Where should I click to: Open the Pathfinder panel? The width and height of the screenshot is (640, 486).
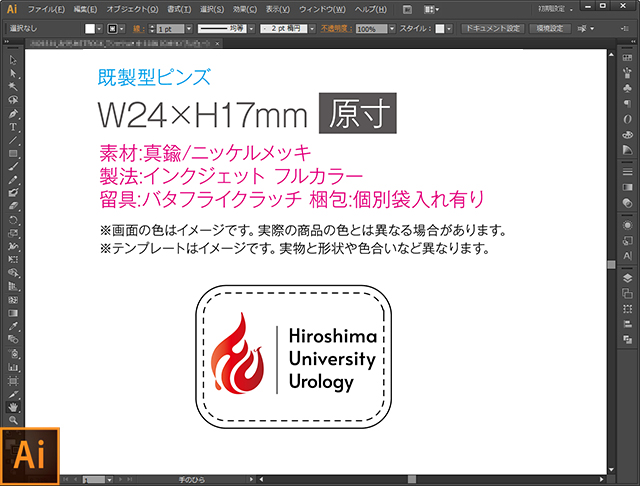[627, 339]
